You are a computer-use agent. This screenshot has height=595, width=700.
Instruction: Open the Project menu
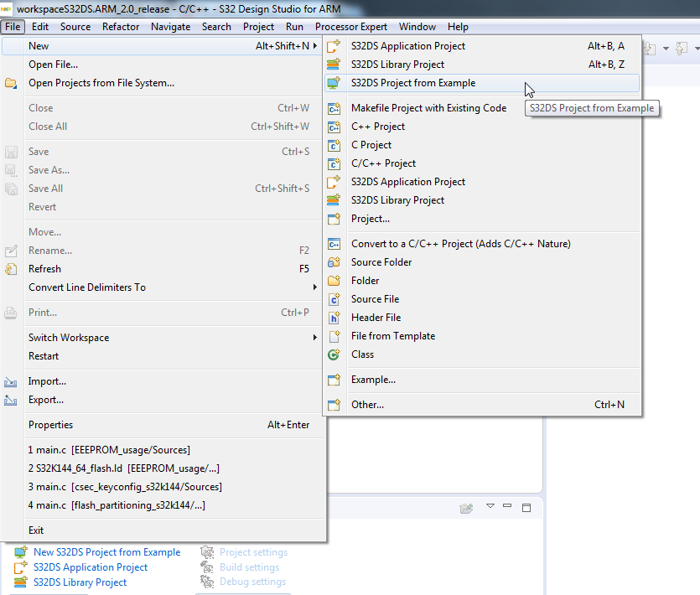point(258,27)
